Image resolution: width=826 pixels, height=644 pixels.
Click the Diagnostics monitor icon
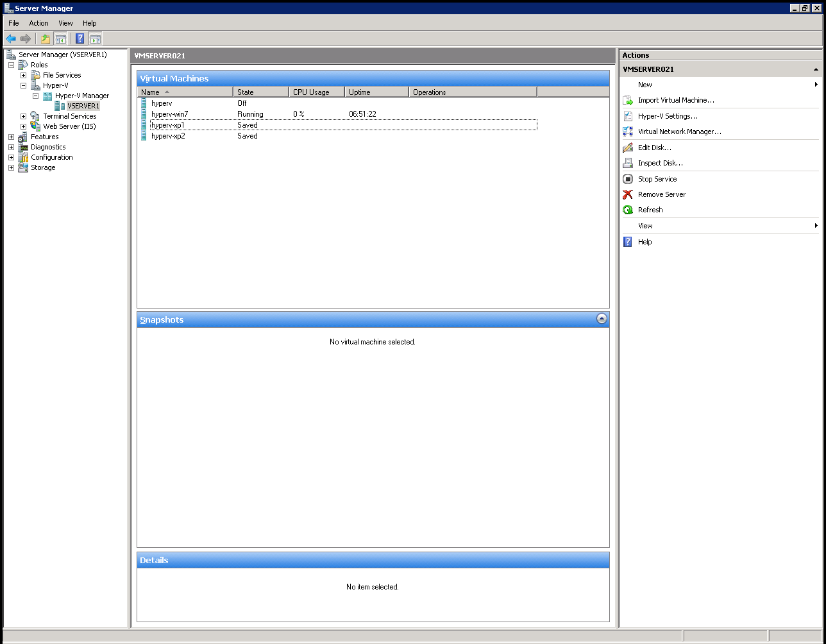pyautogui.click(x=23, y=147)
